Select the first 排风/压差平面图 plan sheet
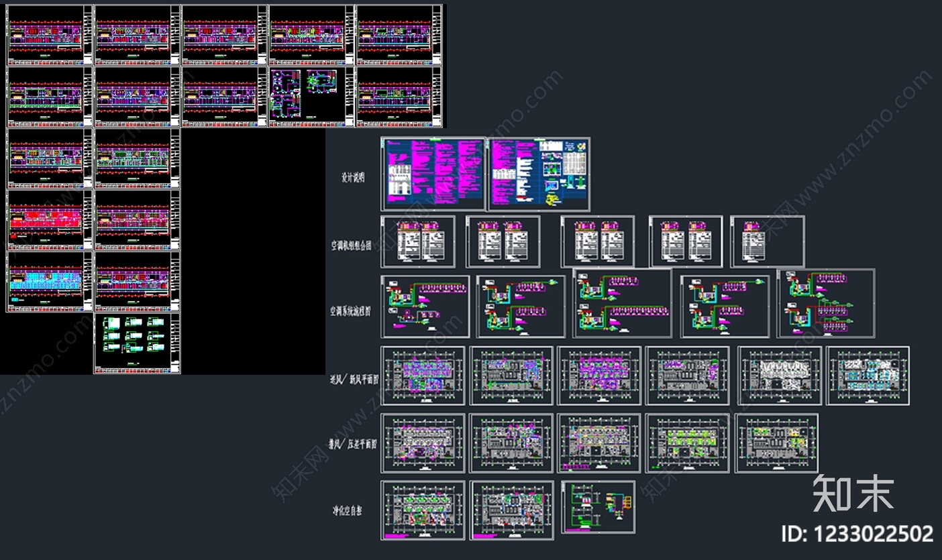The image size is (942, 560). click(423, 443)
